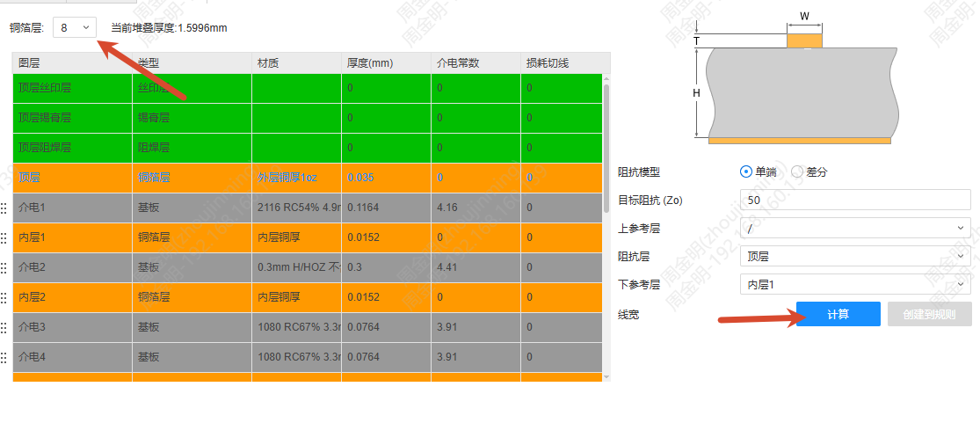Open the 下参考层 dropdown showing 内层1
This screenshot has height=423, width=980.
point(855,284)
